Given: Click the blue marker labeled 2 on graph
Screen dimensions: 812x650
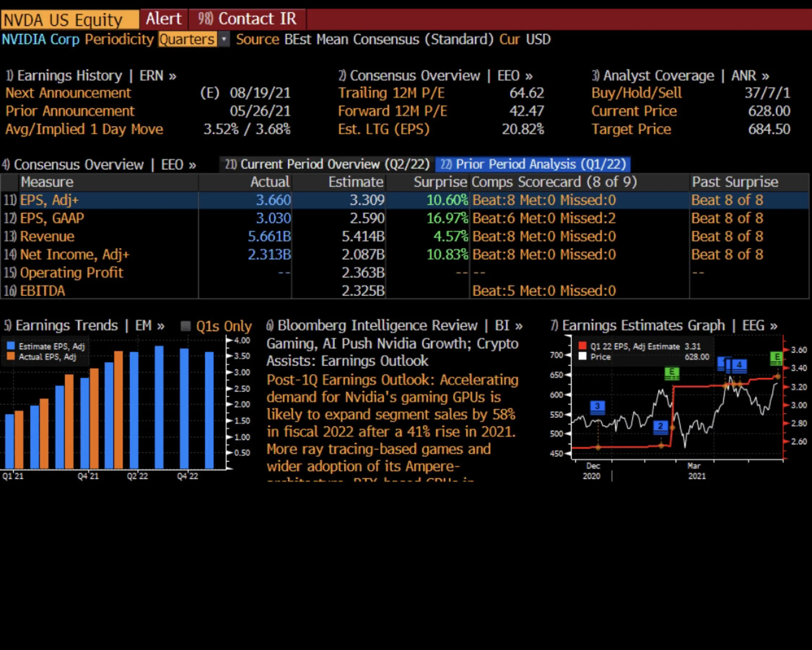Looking at the screenshot, I should pos(660,427).
